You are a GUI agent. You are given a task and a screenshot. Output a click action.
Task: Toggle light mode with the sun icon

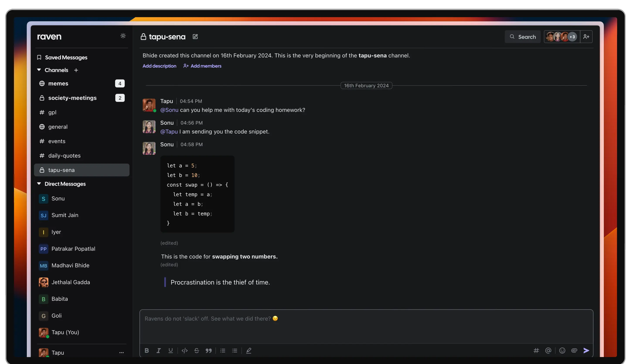click(x=123, y=36)
